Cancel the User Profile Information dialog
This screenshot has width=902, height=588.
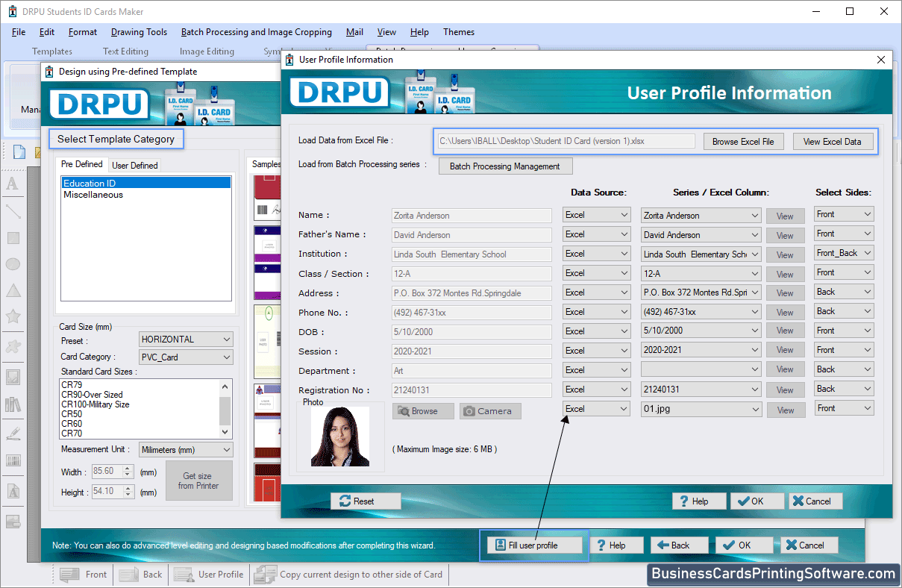click(815, 501)
